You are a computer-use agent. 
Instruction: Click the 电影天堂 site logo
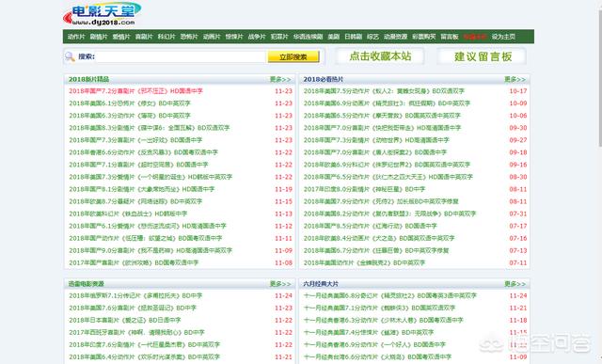(102, 14)
